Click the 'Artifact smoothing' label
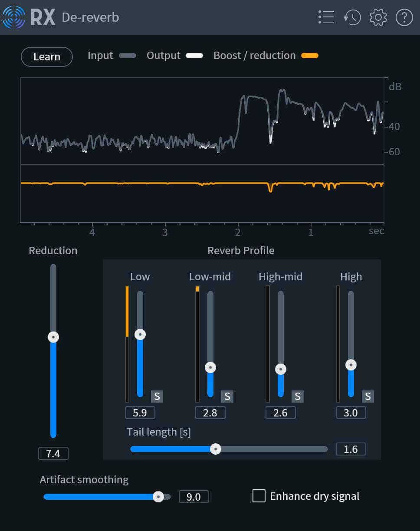 tap(84, 480)
